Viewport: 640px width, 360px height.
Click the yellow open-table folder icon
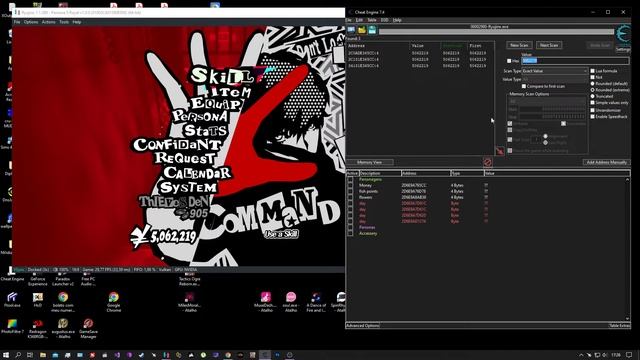362,30
